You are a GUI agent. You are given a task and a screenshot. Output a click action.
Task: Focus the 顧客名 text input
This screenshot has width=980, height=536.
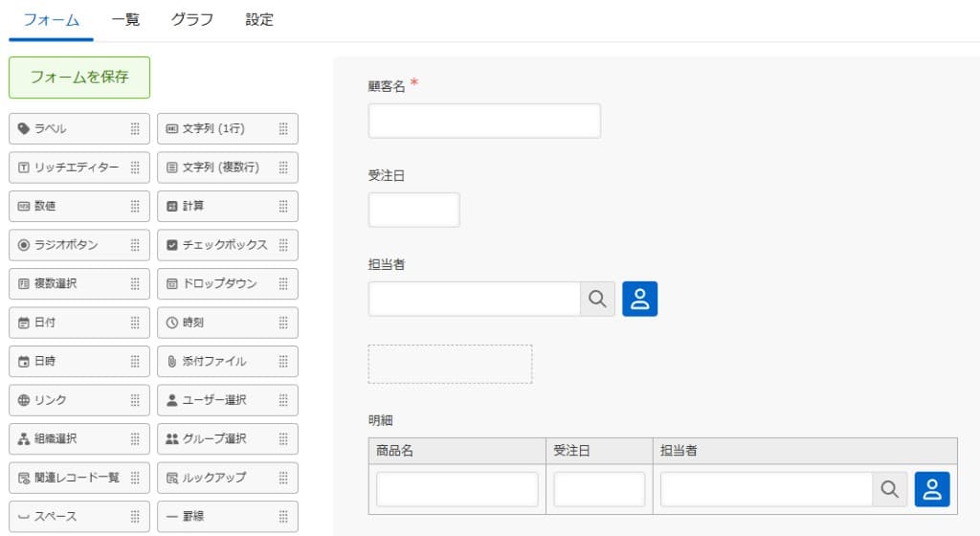point(484,122)
